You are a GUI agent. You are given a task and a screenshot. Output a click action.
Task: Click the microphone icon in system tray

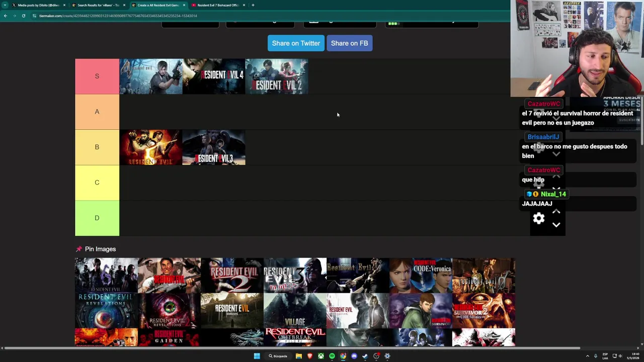point(596,356)
